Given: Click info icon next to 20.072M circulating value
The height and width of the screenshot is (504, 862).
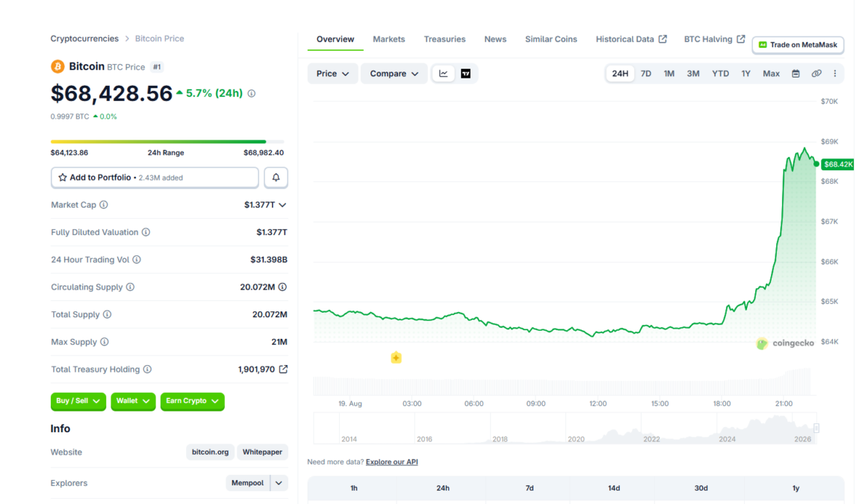Looking at the screenshot, I should 282,287.
